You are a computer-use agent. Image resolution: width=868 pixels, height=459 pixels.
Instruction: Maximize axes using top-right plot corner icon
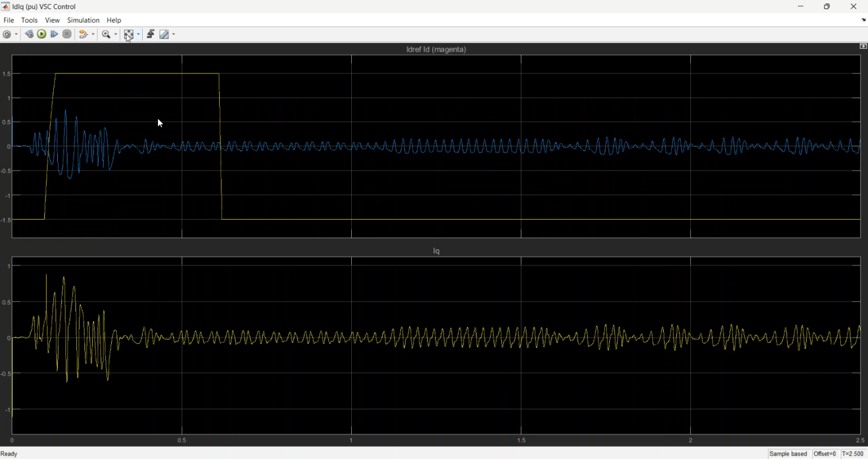click(x=863, y=46)
